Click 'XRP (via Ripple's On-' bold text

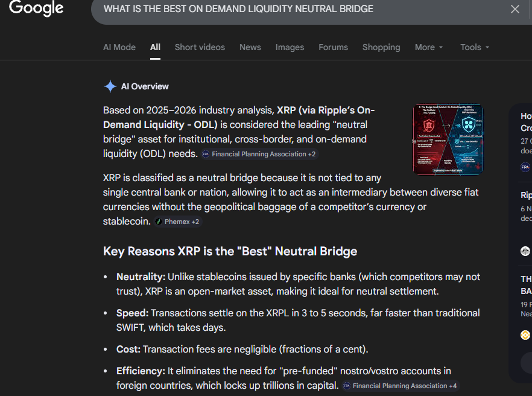pyautogui.click(x=326, y=110)
